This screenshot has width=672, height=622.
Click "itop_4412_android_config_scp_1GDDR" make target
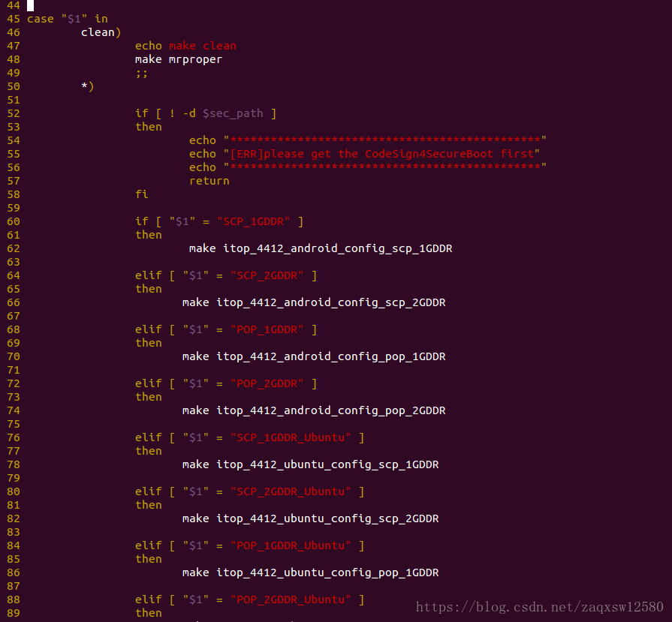coord(338,249)
